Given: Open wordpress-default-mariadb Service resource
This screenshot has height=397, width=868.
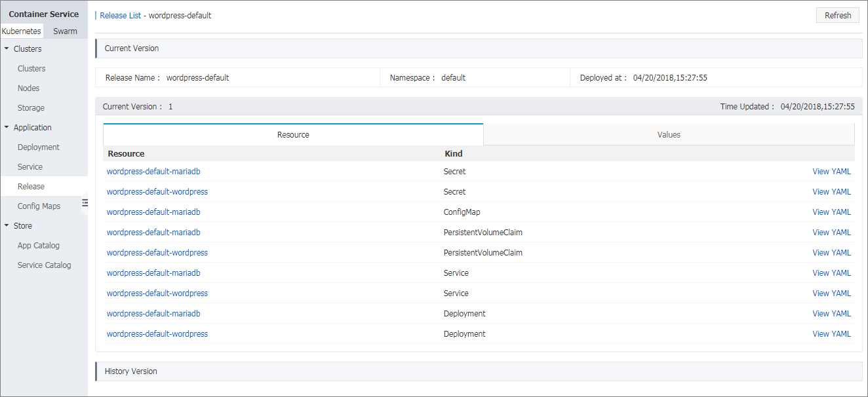Looking at the screenshot, I should coord(153,273).
